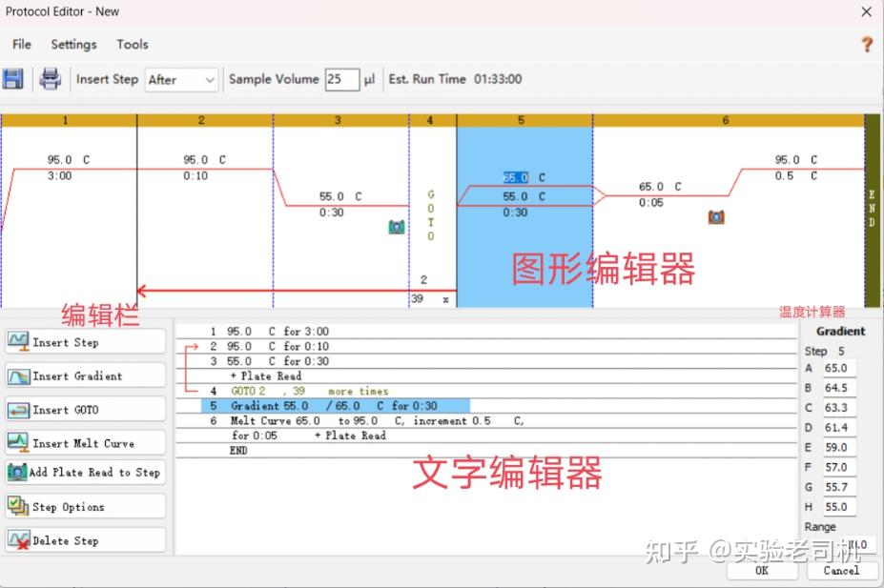Open the Tools menu

(x=132, y=44)
